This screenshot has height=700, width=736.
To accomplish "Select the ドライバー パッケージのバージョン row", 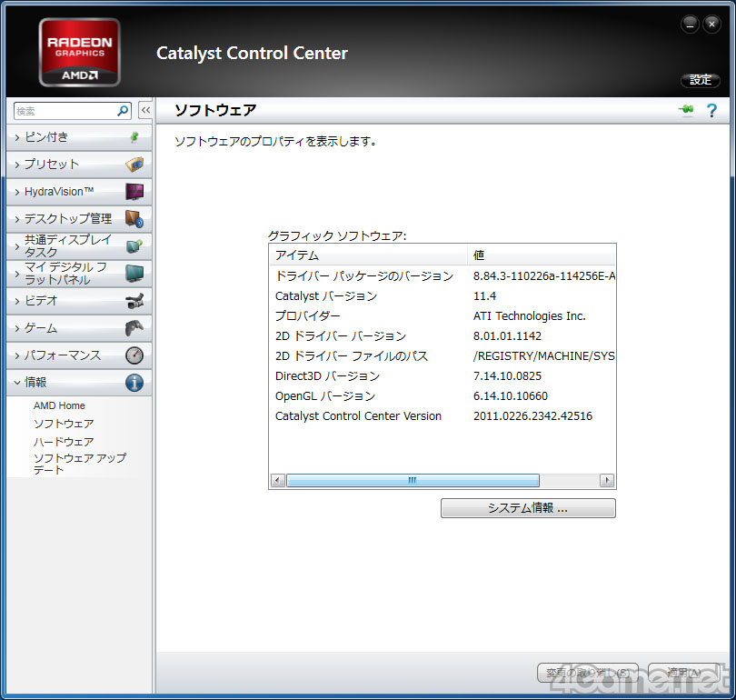I will 443,276.
